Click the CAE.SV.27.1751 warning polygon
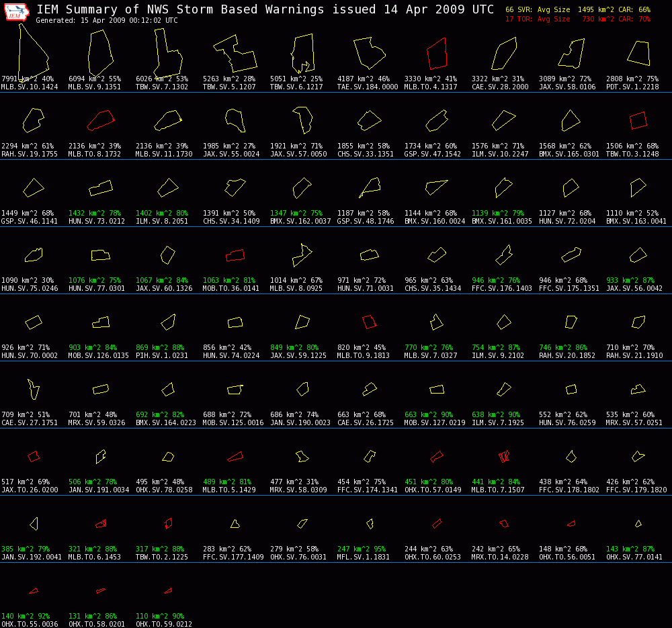 (x=34, y=389)
